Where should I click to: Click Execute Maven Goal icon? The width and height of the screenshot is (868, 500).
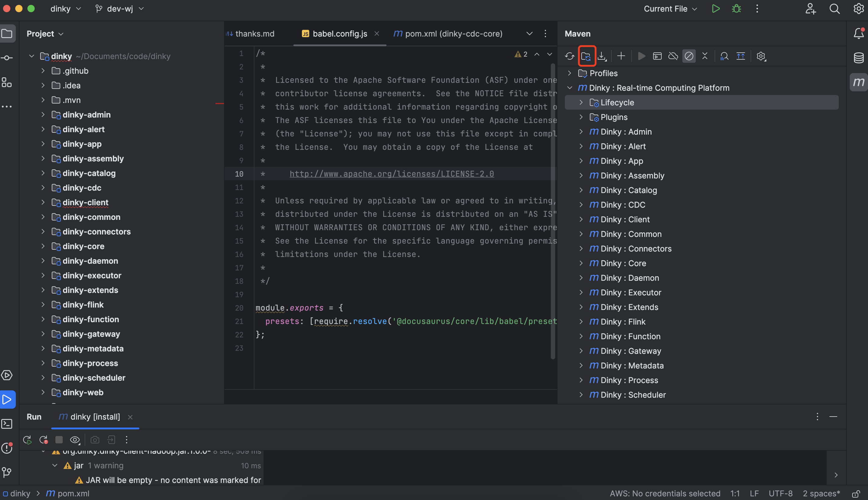tap(657, 56)
